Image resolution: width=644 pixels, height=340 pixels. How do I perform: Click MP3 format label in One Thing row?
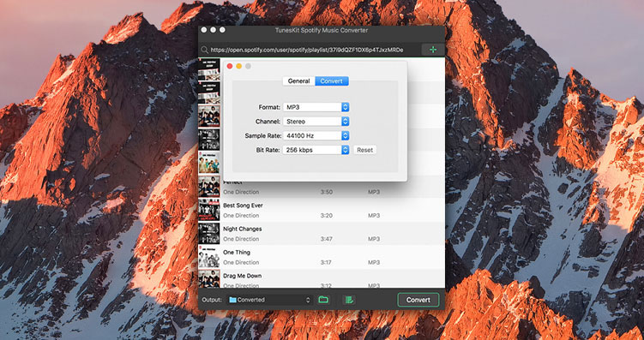374,262
